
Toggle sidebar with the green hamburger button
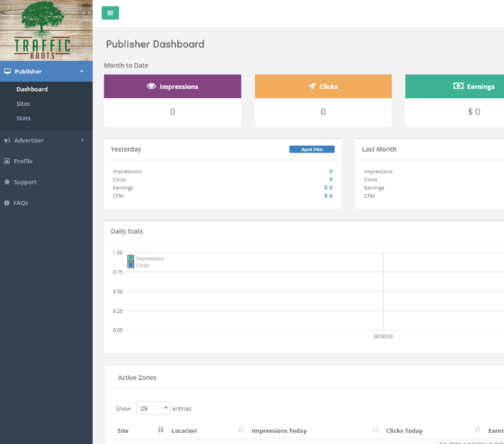click(x=110, y=13)
